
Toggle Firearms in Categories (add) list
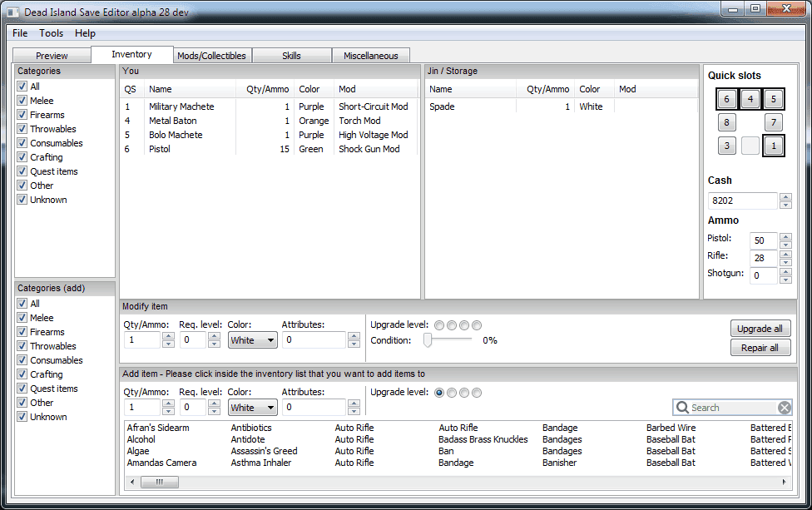click(22, 332)
